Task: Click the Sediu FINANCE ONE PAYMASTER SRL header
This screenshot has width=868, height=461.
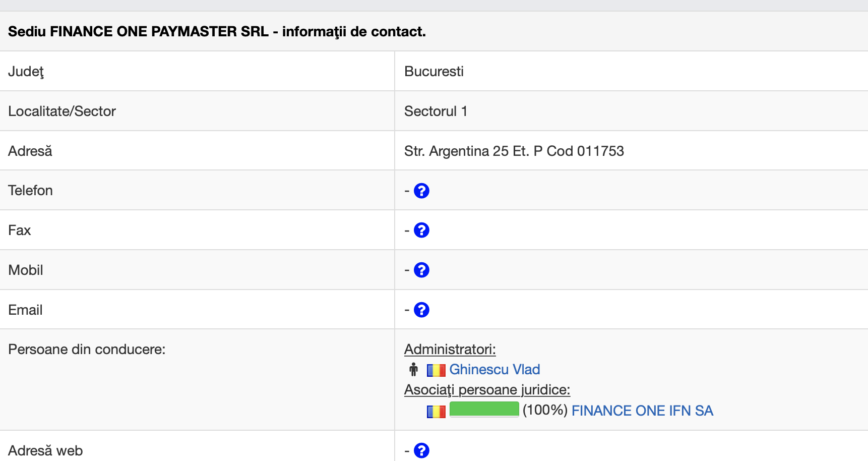Action: [217, 31]
